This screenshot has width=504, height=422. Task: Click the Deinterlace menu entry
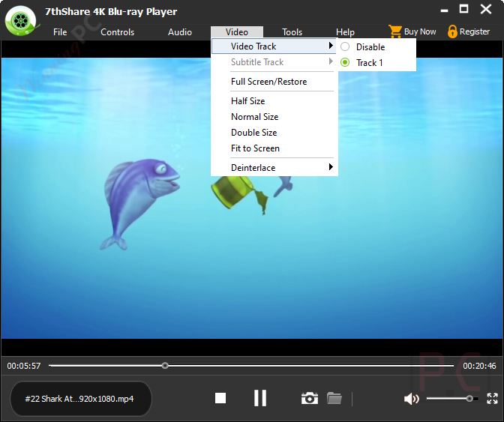(274, 167)
